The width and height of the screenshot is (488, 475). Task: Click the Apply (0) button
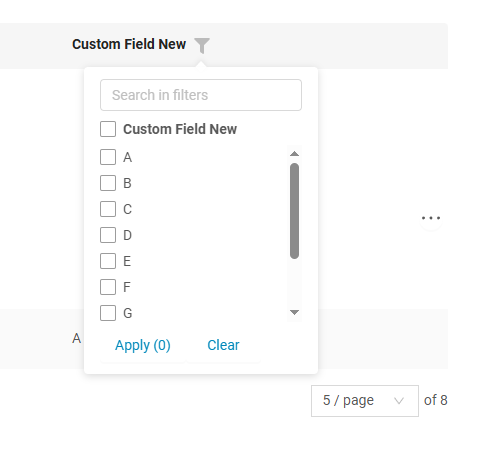coord(143,345)
